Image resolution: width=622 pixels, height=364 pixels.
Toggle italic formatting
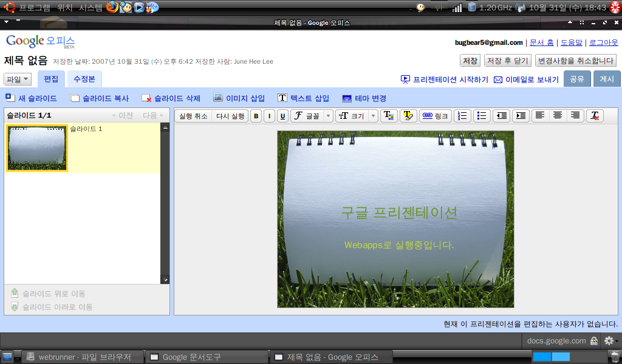269,116
